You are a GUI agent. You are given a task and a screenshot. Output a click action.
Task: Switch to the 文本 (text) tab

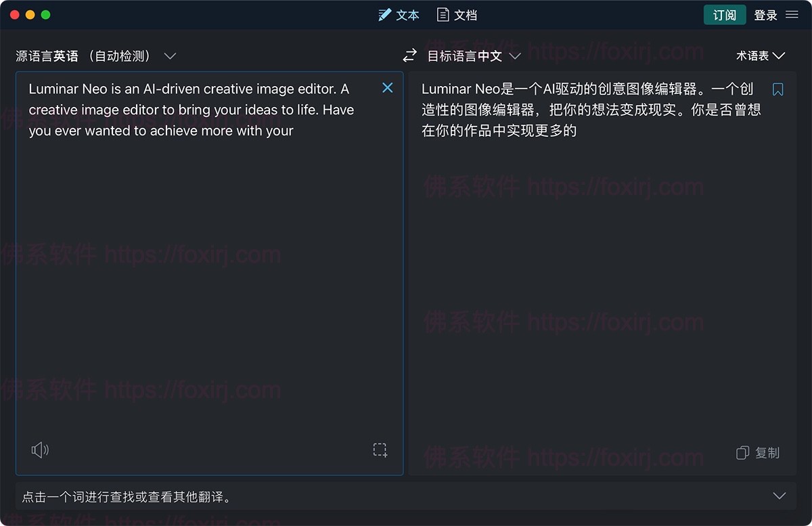[399, 15]
